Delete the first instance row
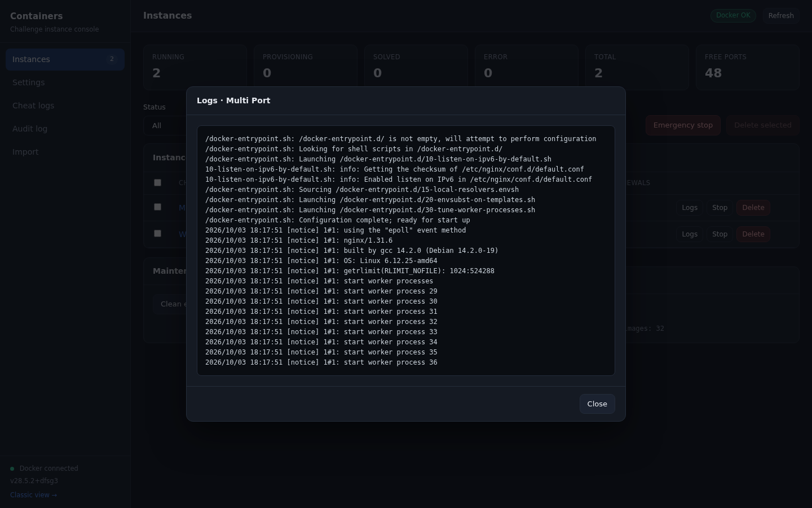The height and width of the screenshot is (508, 812). pos(753,208)
